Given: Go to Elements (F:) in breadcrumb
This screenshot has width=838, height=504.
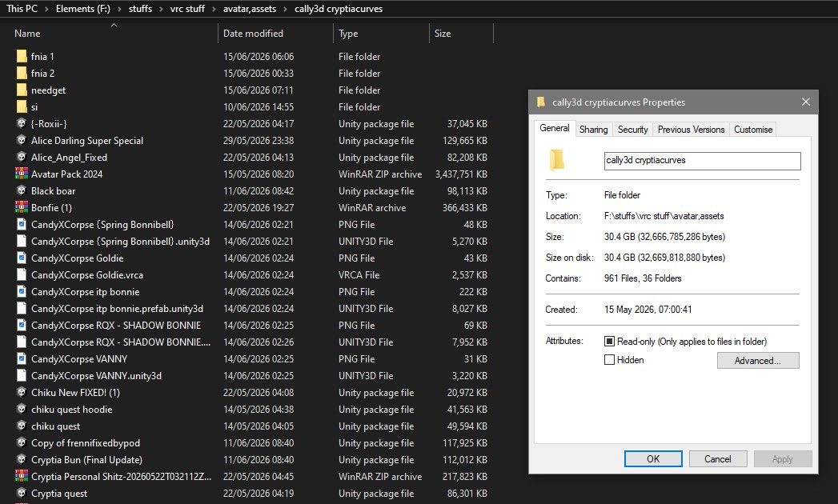Looking at the screenshot, I should [82, 9].
